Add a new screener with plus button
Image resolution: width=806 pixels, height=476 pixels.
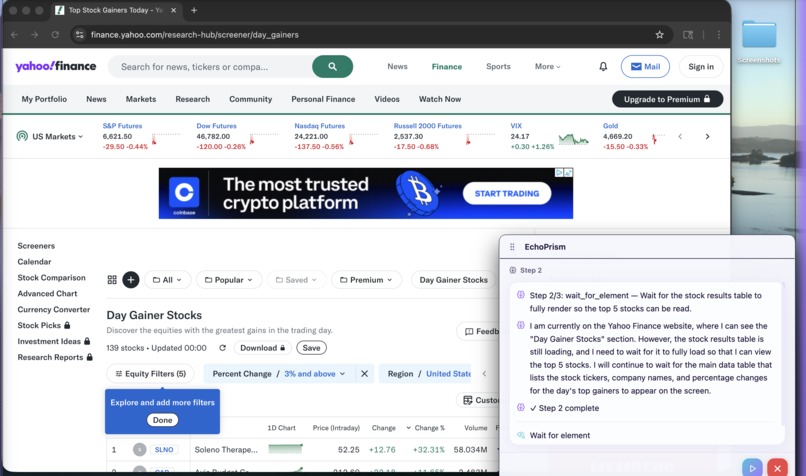(131, 280)
